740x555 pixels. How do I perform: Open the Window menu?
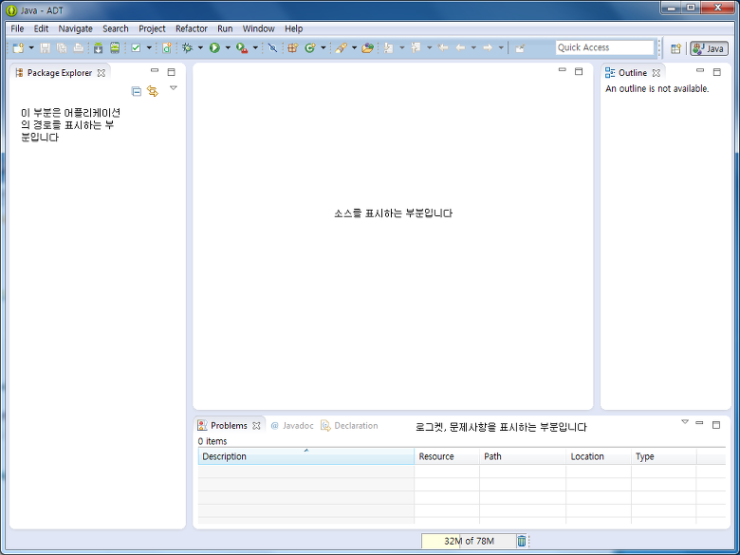(259, 28)
